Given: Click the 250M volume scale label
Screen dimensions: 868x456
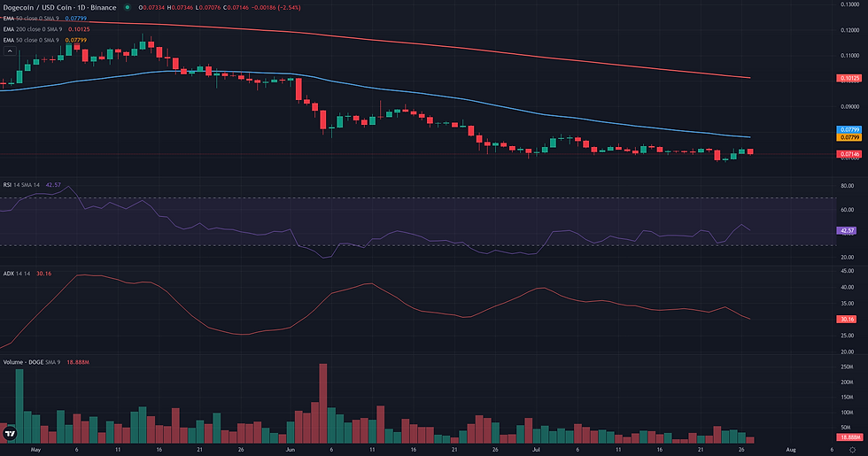Looking at the screenshot, I should 847,367.
